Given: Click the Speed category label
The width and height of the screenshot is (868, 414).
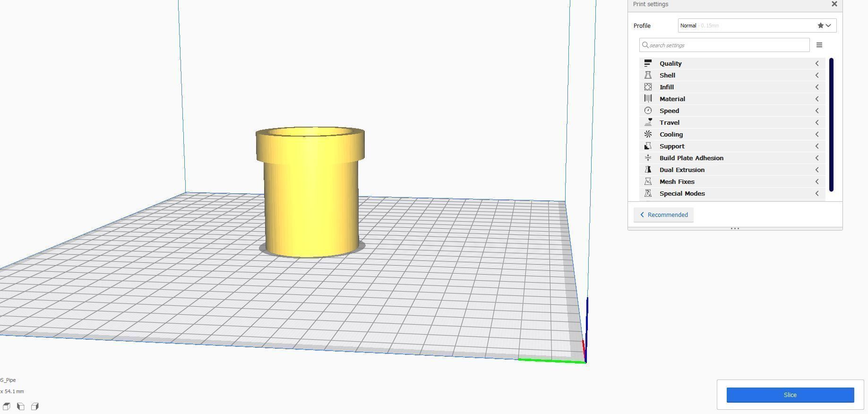Looking at the screenshot, I should (x=669, y=111).
